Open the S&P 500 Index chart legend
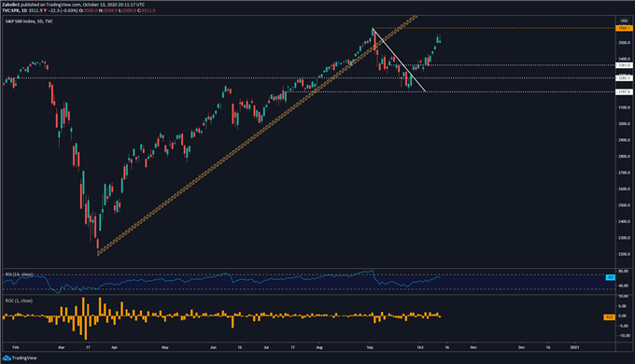The image size is (635, 364). click(29, 21)
